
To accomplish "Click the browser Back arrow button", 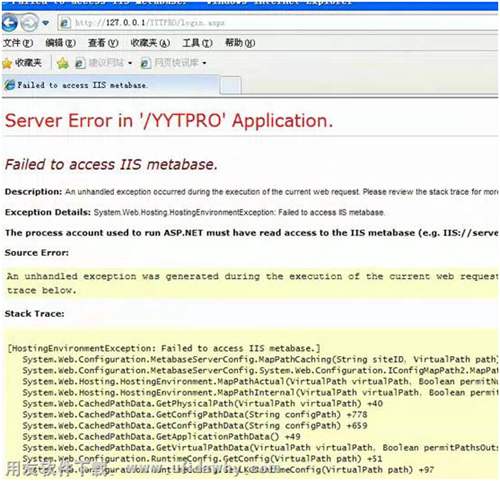I will pyautogui.click(x=9, y=23).
